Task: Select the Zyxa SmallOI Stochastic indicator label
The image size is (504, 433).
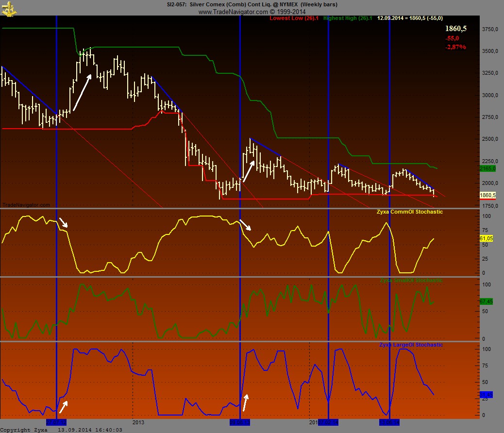Action: (x=411, y=281)
